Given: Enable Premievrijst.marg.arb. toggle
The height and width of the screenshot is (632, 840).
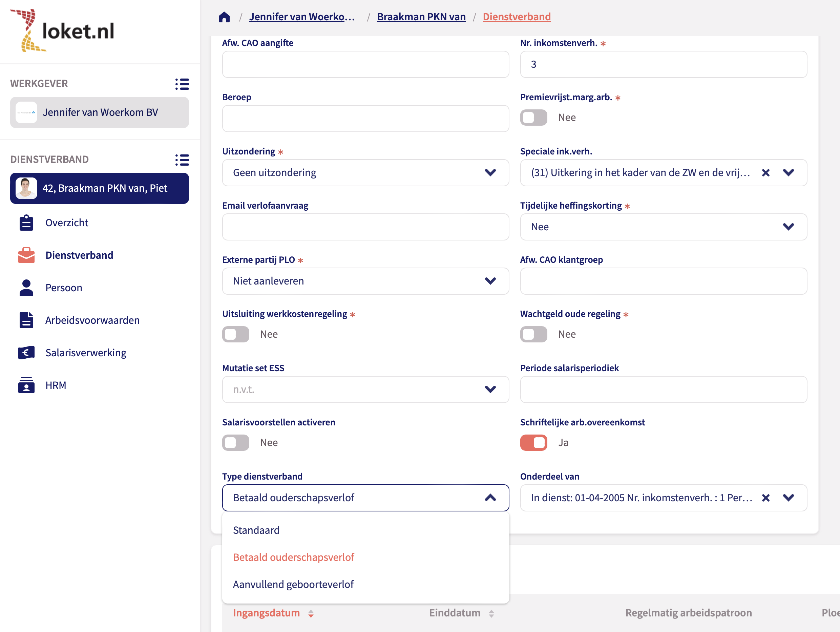Looking at the screenshot, I should pyautogui.click(x=533, y=118).
